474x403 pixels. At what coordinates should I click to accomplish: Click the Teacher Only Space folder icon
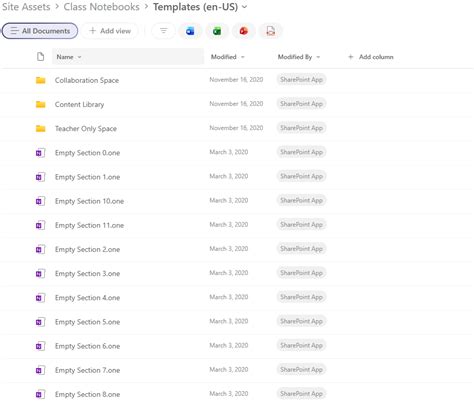coord(41,128)
